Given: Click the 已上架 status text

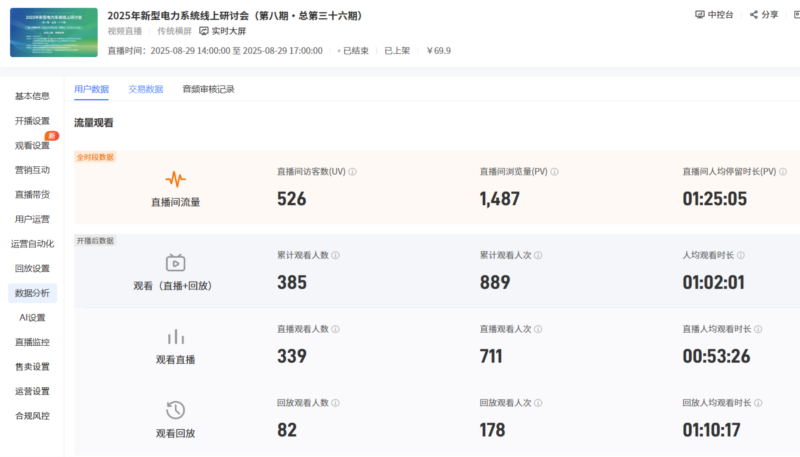Looking at the screenshot, I should click(x=397, y=50).
